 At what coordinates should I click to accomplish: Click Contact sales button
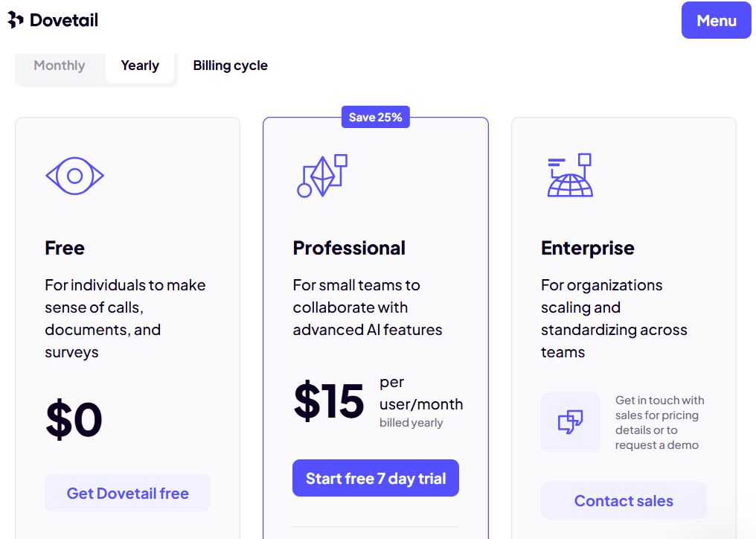click(x=624, y=500)
